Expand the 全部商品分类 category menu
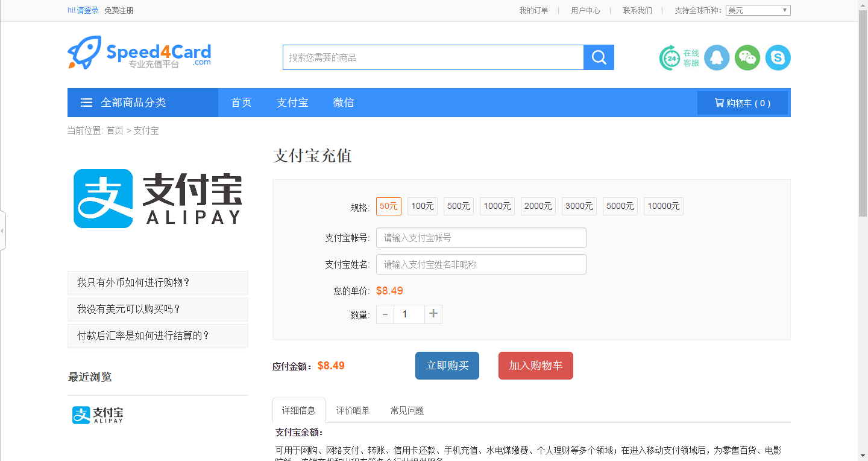Screen dimensions: 868x461 tap(143, 103)
